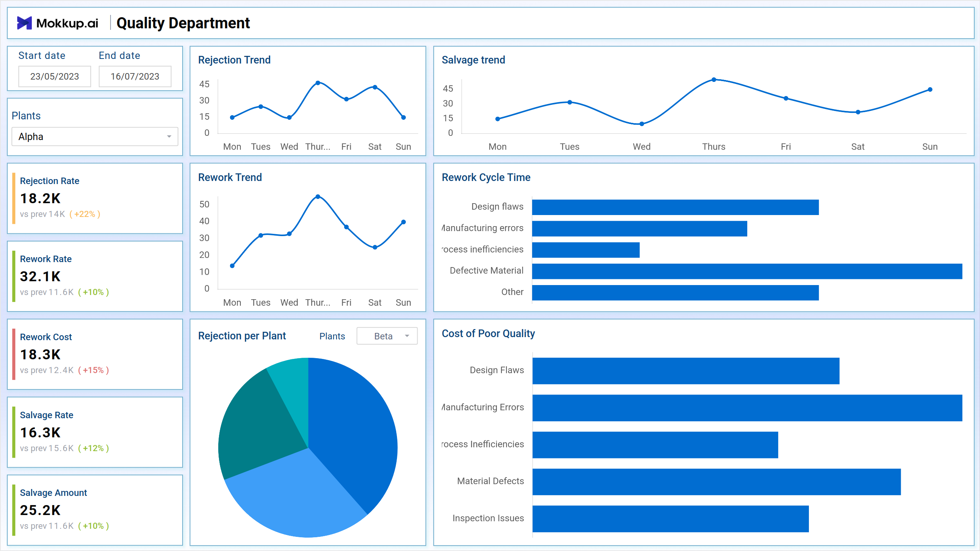980x551 pixels.
Task: Select the Rework Rate 32.1K value
Action: click(40, 276)
